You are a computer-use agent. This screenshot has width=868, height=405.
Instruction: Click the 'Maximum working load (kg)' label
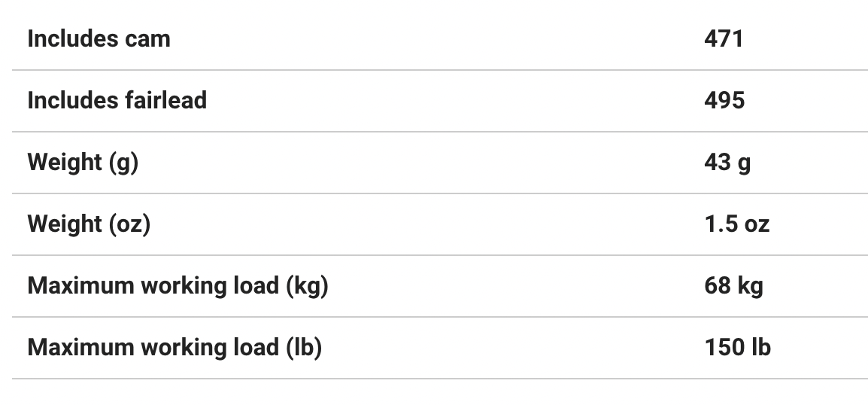click(178, 286)
